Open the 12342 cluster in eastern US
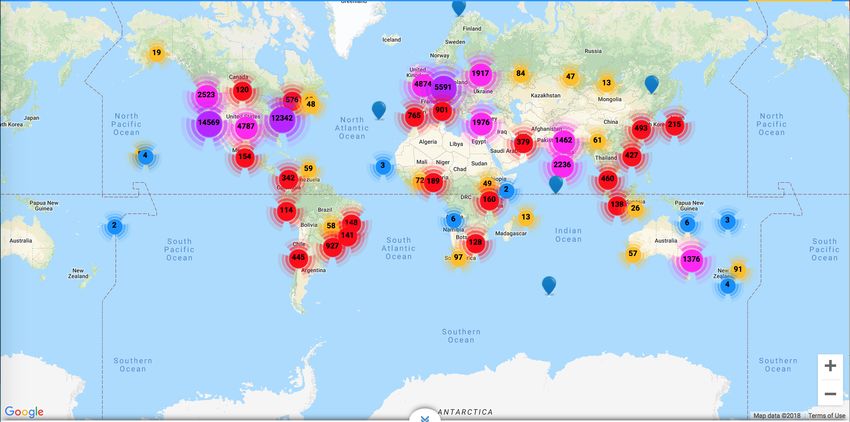Screen dimensions: 850x422 [282, 118]
